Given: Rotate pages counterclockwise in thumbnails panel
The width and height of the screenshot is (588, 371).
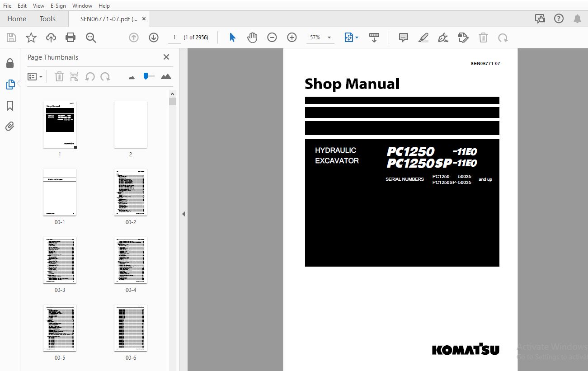Looking at the screenshot, I should click(x=90, y=76).
